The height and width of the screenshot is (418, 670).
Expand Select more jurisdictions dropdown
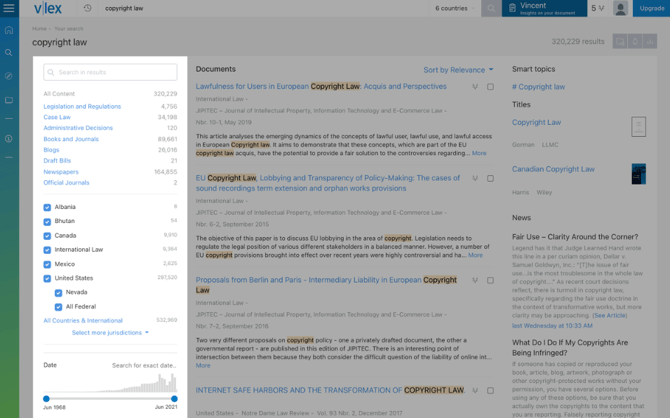(x=110, y=333)
